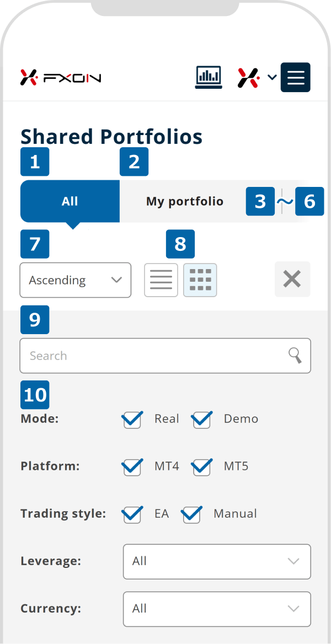The image size is (331, 644).
Task: Open the Ascending sort order dropdown
Action: [x=76, y=280]
